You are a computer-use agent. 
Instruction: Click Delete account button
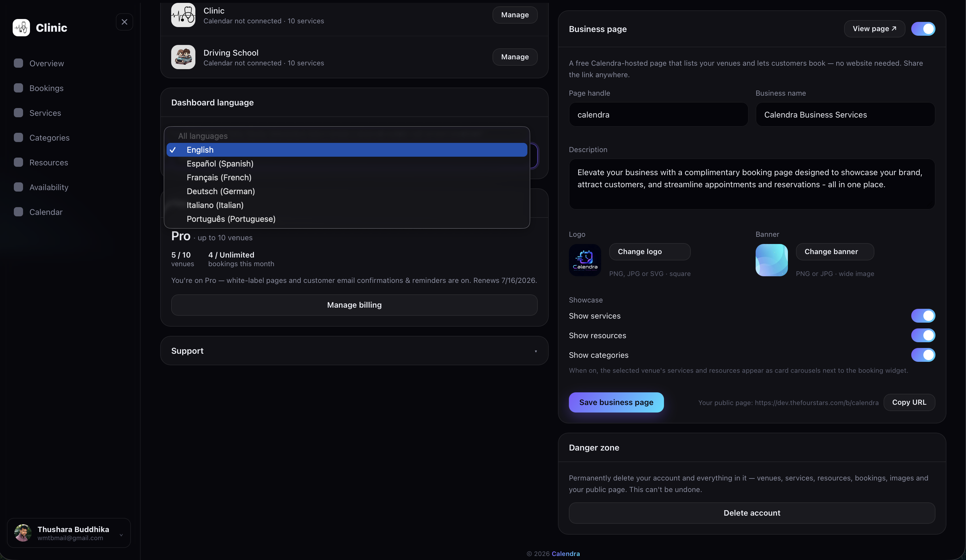752,513
